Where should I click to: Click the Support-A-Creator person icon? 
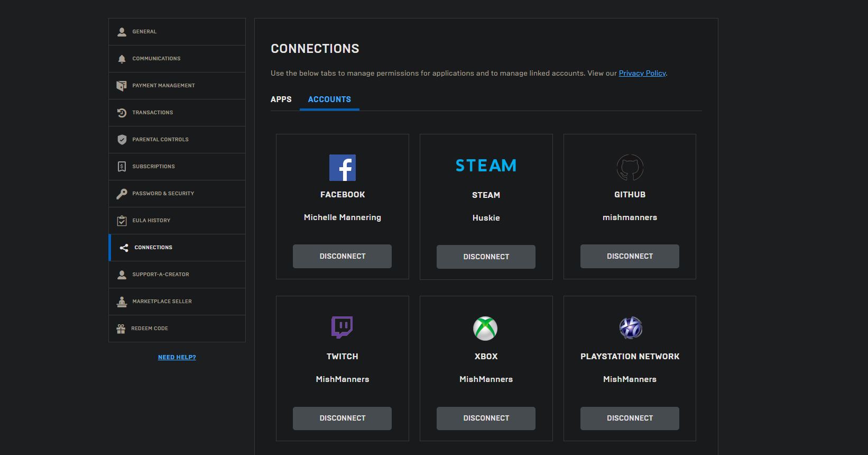(122, 275)
